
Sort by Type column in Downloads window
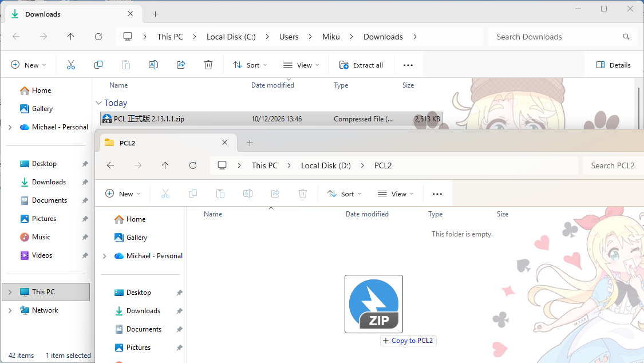pos(341,85)
